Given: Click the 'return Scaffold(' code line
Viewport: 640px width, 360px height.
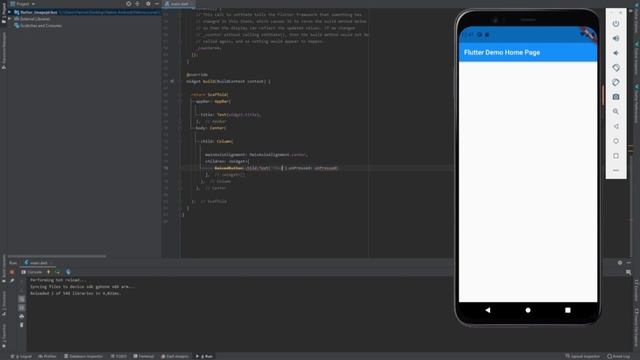Looking at the screenshot, I should pos(209,95).
